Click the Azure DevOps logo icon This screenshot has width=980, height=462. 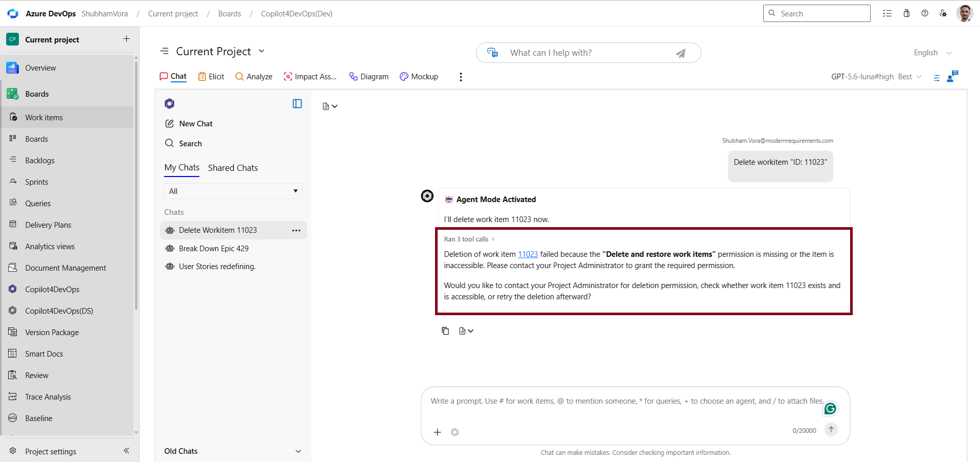click(13, 14)
